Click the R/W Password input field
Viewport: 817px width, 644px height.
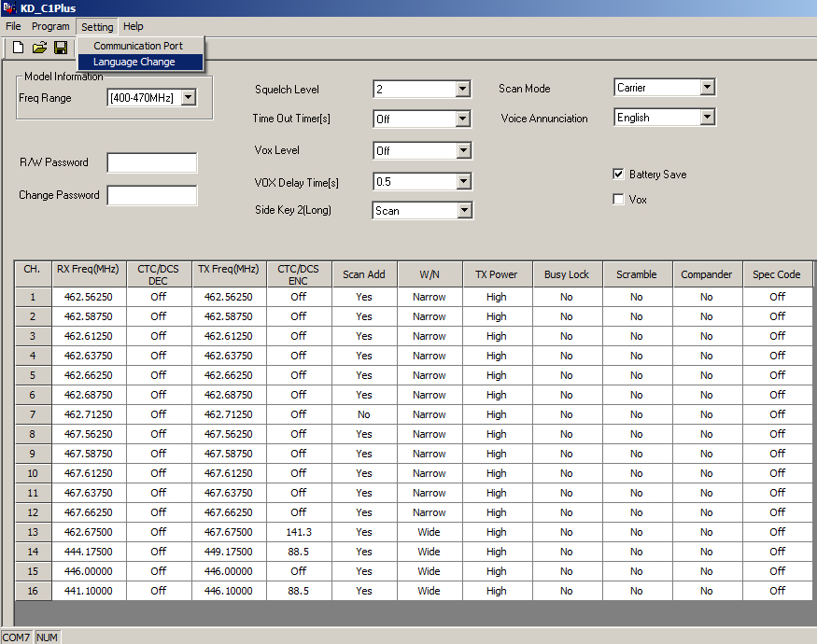151,163
